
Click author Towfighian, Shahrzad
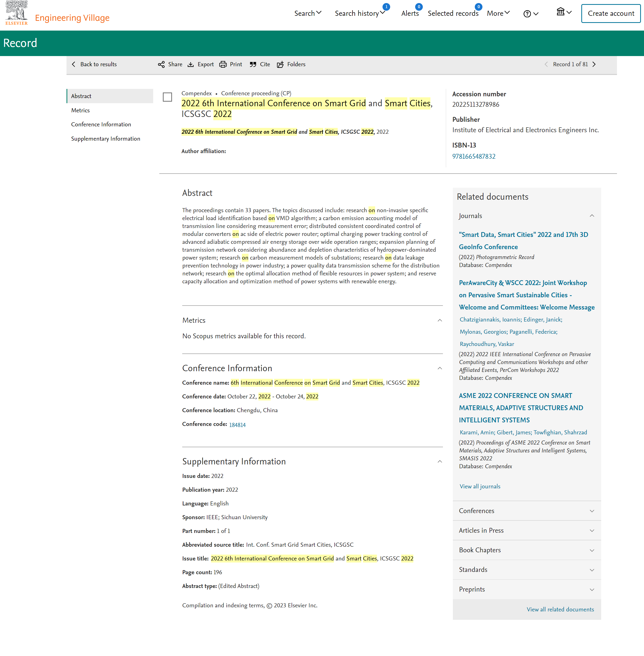(x=560, y=433)
